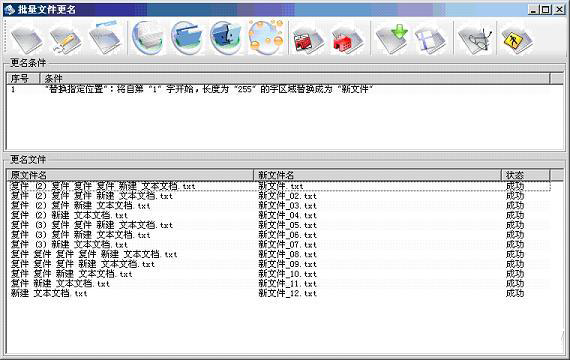Select file 复件 (2) 复件 复件 复件 新建 文本文档.txt

point(103,186)
